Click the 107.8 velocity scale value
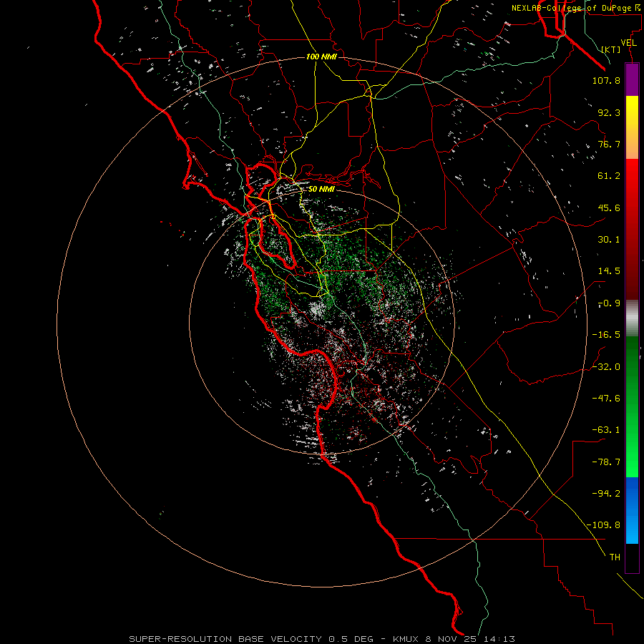Screen dimensions: 644x644 click(x=606, y=80)
